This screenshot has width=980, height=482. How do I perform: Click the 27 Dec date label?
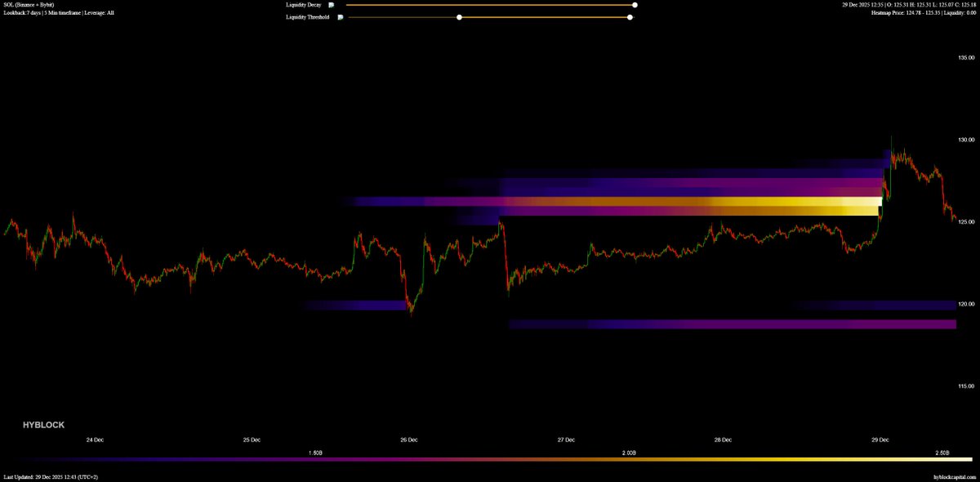coord(565,440)
